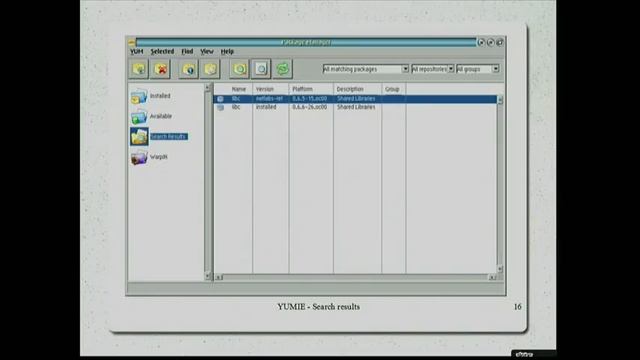
Task: Click Shared Libraries in the highlighted row
Action: point(356,99)
